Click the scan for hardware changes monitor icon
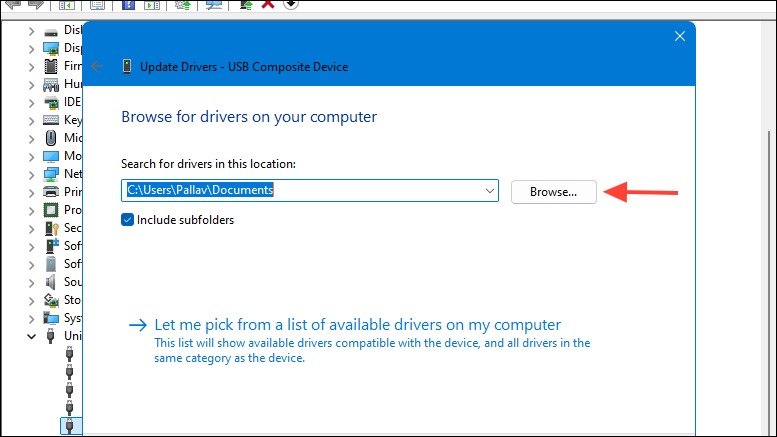777x437 pixels. click(214, 4)
